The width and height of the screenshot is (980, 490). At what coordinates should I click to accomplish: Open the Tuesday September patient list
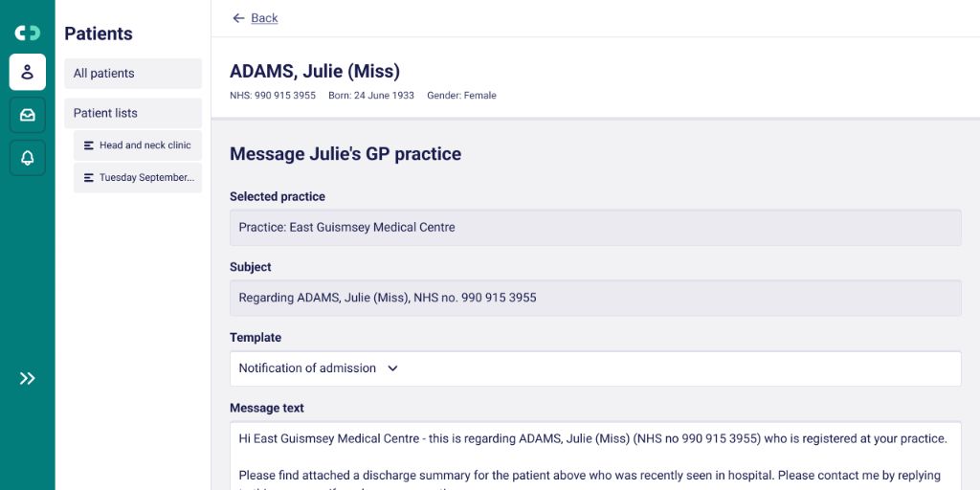(x=146, y=178)
